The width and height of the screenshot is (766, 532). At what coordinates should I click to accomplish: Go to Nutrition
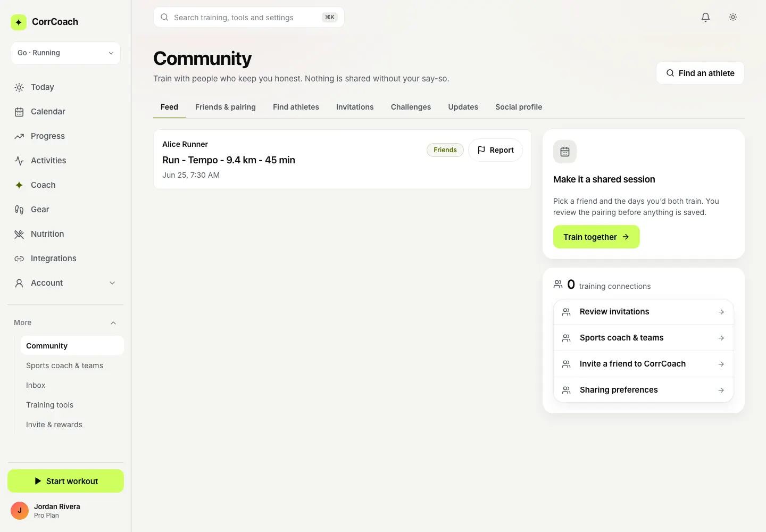(65, 234)
